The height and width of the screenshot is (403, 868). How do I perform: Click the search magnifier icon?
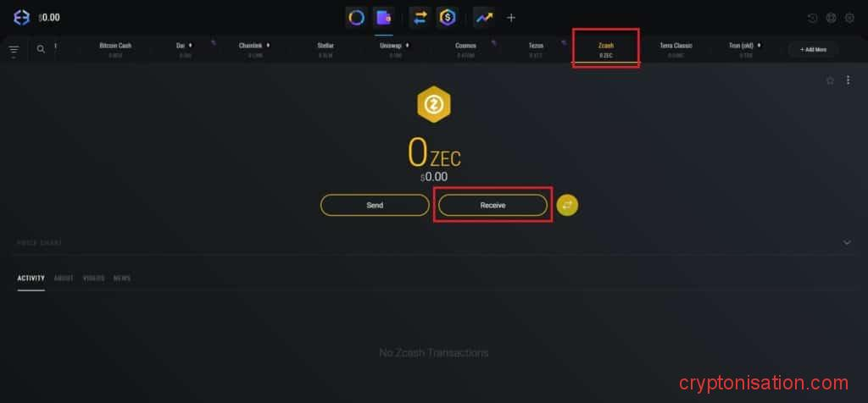[x=41, y=49]
